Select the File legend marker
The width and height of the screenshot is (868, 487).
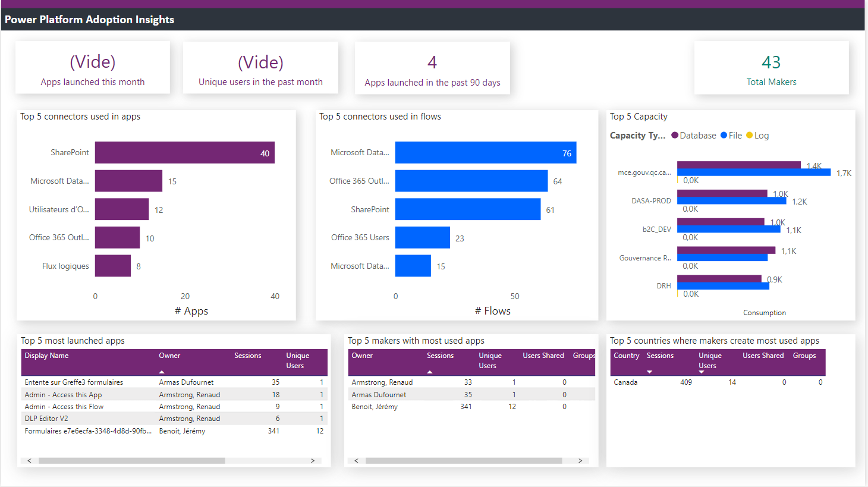pyautogui.click(x=724, y=136)
